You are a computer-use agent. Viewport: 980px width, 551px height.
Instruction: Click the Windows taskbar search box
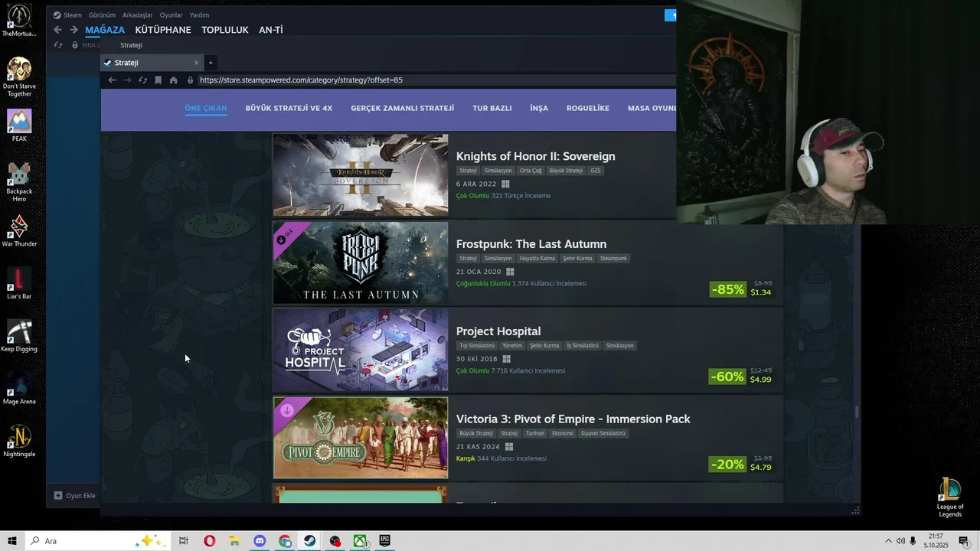(97, 541)
